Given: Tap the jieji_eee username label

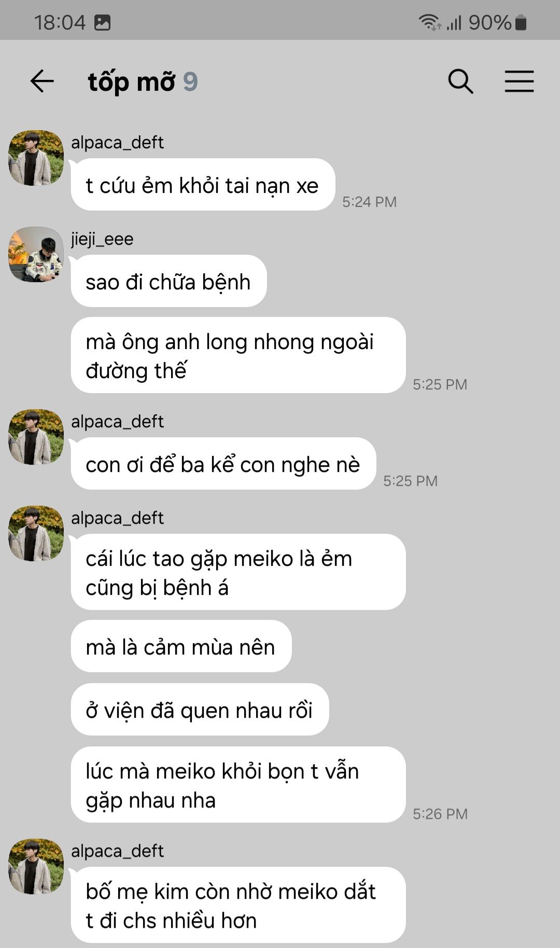Looking at the screenshot, I should 102,239.
